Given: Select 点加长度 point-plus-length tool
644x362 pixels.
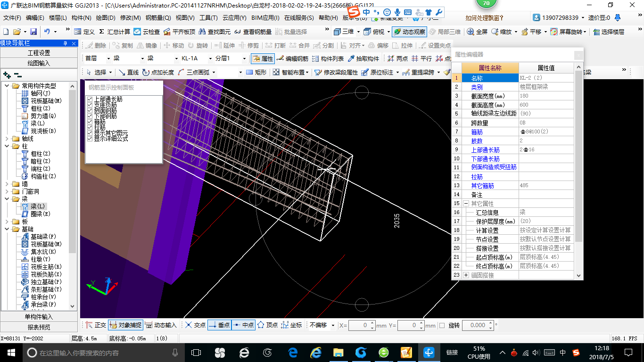Looking at the screenshot, I should 158,72.
